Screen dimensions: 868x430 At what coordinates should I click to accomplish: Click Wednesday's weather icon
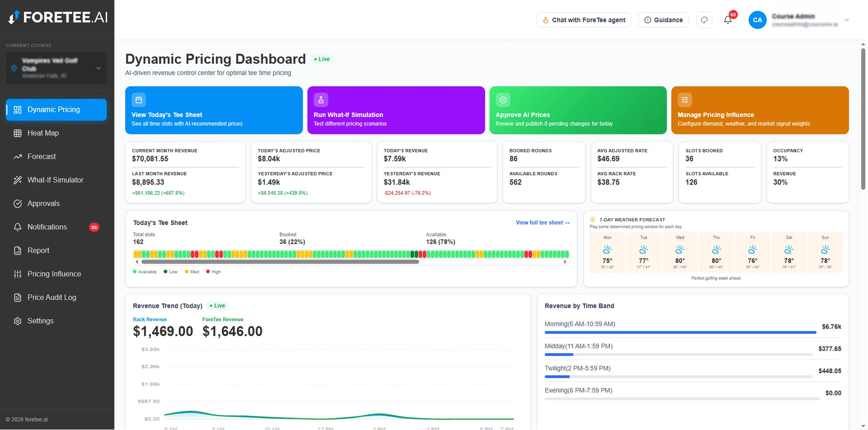[x=680, y=249]
